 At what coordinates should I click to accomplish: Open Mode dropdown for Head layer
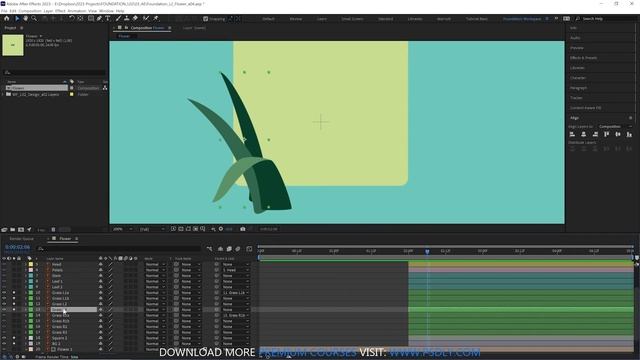point(156,264)
